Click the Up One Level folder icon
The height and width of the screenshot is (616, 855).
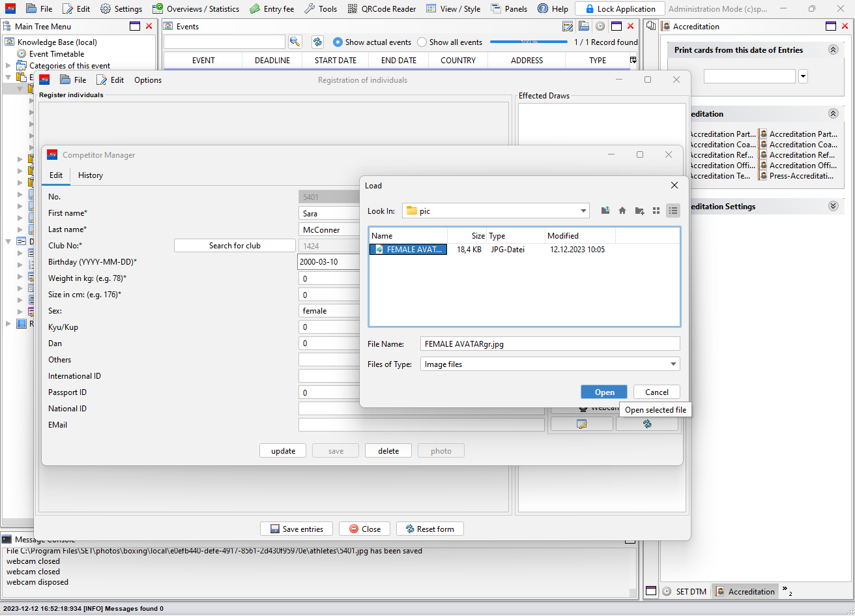point(605,211)
